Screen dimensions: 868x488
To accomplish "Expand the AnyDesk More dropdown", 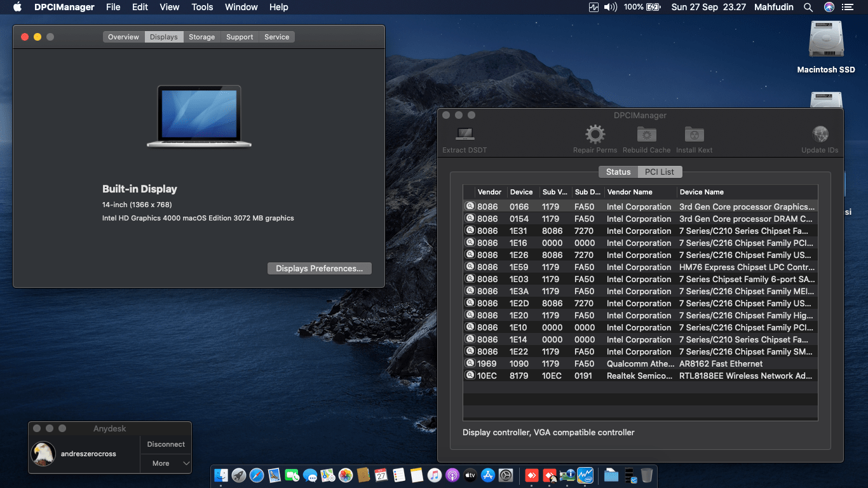I will [165, 463].
